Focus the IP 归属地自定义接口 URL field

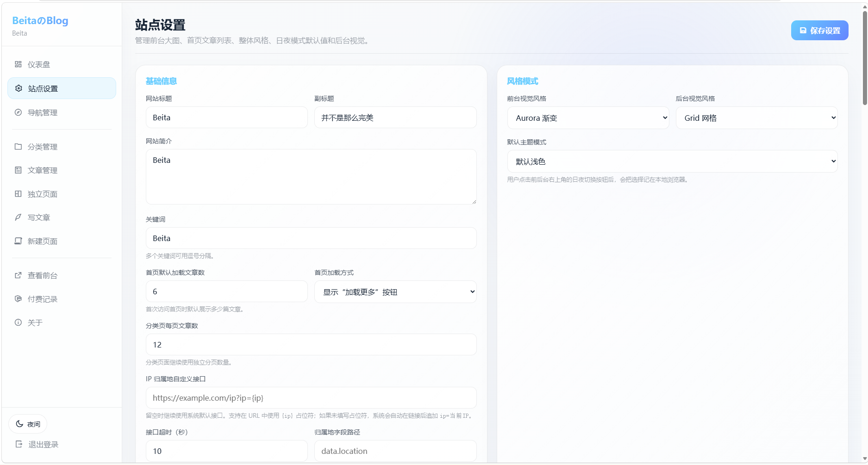(311, 398)
